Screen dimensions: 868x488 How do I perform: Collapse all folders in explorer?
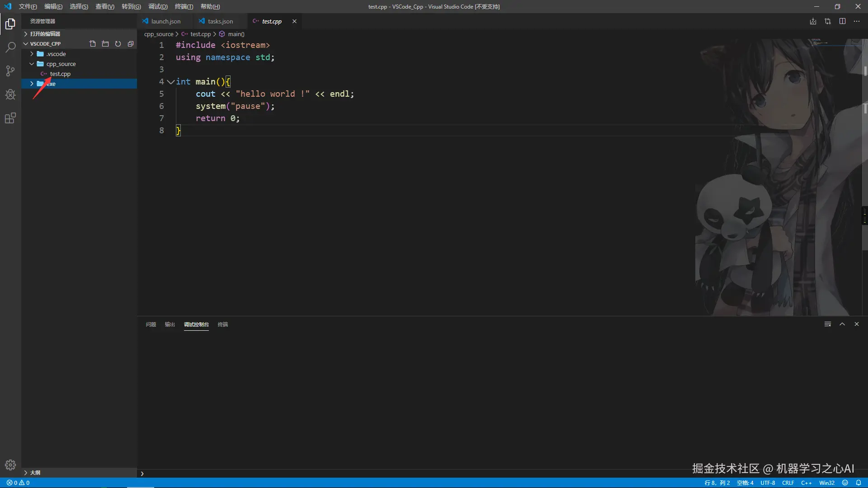(131, 44)
